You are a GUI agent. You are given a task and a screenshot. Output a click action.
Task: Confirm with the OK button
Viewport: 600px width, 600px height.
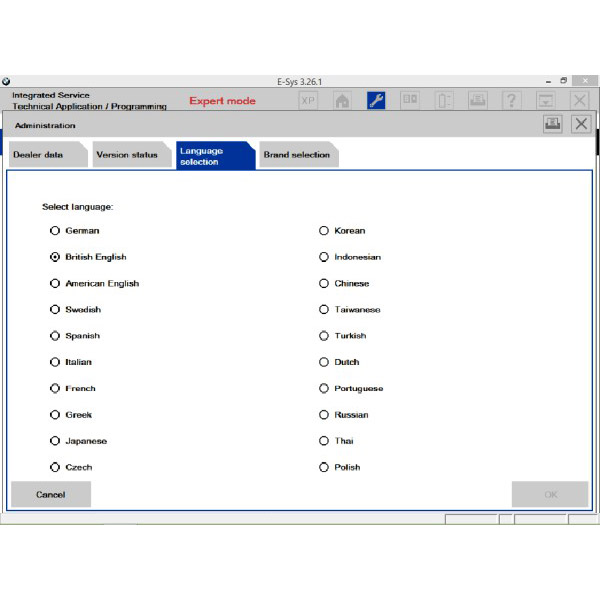point(550,494)
